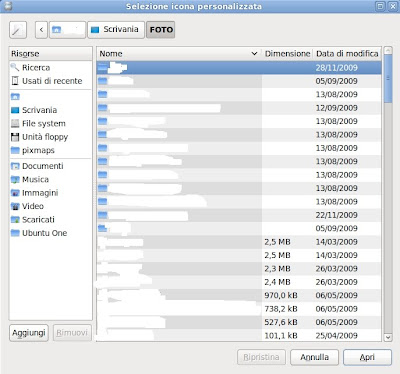The width and height of the screenshot is (400, 374).
Task: Click the scrollbar down arrow
Action: pyautogui.click(x=388, y=337)
